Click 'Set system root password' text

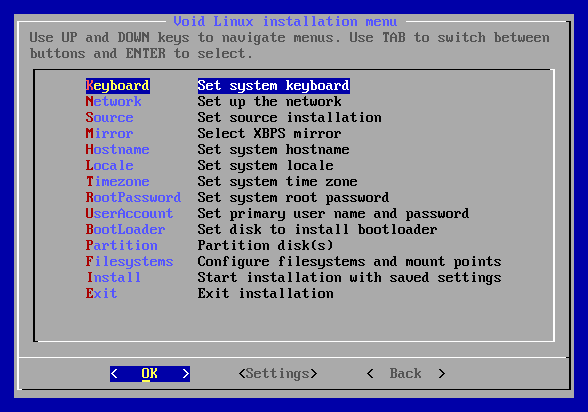pos(294,198)
